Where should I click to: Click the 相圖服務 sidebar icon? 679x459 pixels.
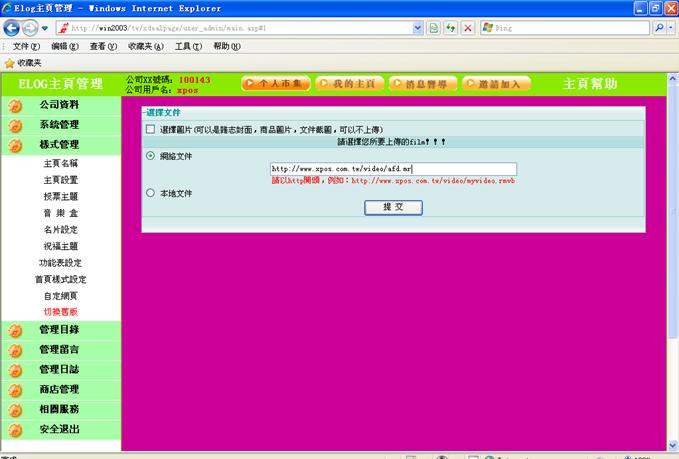15,410
